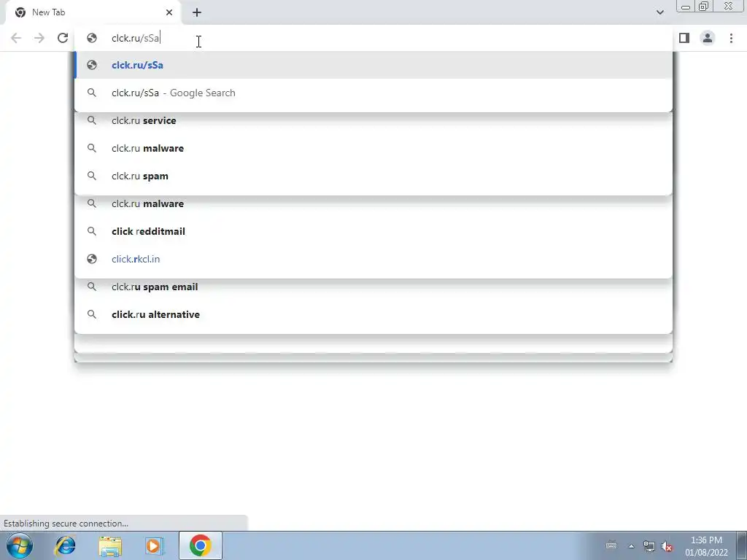Open the on-screen keyboard tray icon
Screen dimensions: 747x560
coord(611,545)
